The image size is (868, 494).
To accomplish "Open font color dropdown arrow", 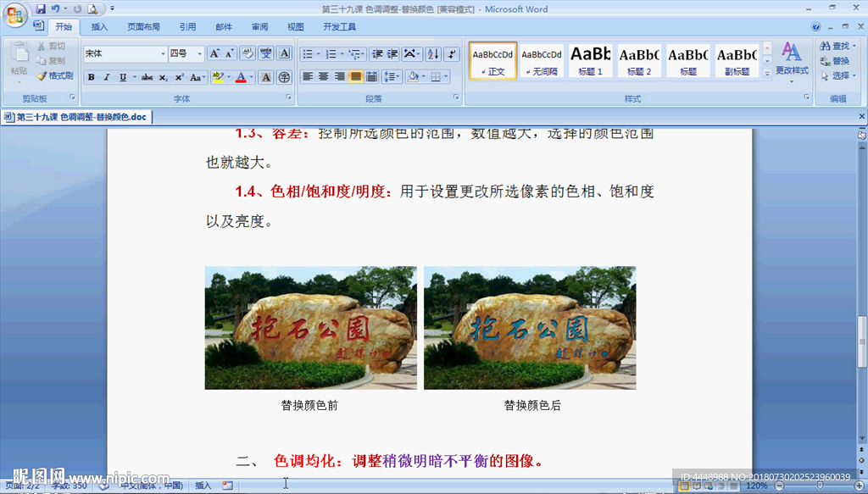I will click(x=252, y=77).
